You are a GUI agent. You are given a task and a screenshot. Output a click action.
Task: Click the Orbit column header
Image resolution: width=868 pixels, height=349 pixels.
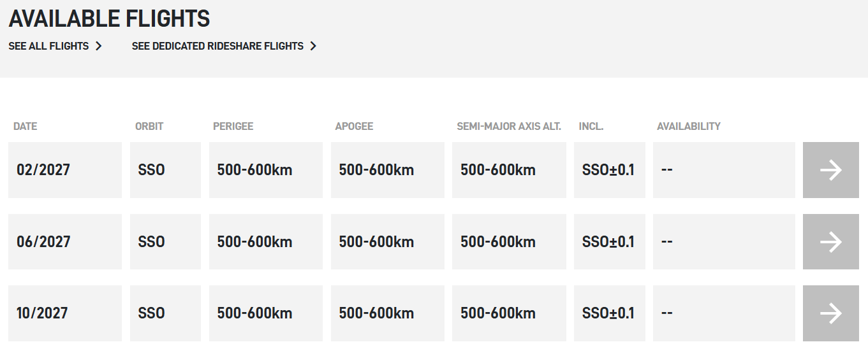click(149, 126)
